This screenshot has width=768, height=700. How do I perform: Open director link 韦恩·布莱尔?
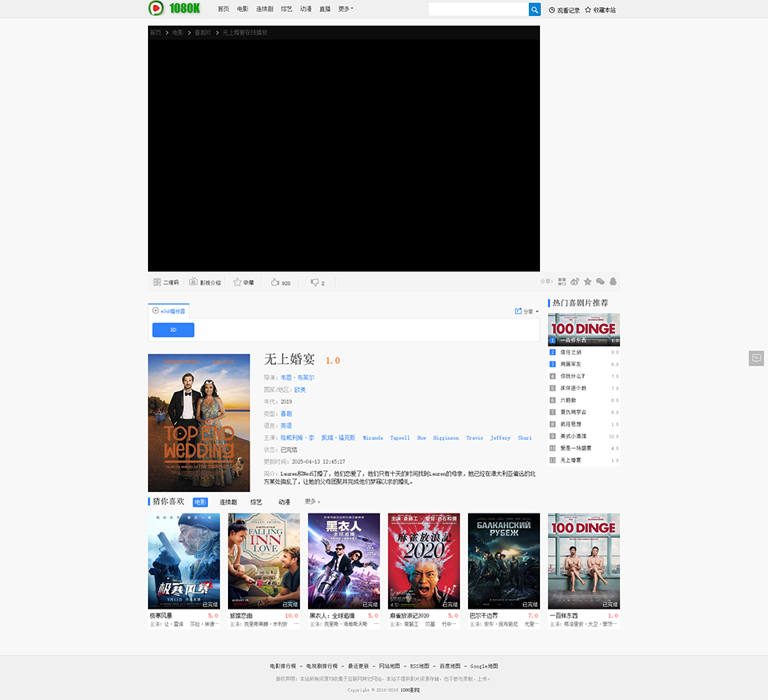click(297, 378)
